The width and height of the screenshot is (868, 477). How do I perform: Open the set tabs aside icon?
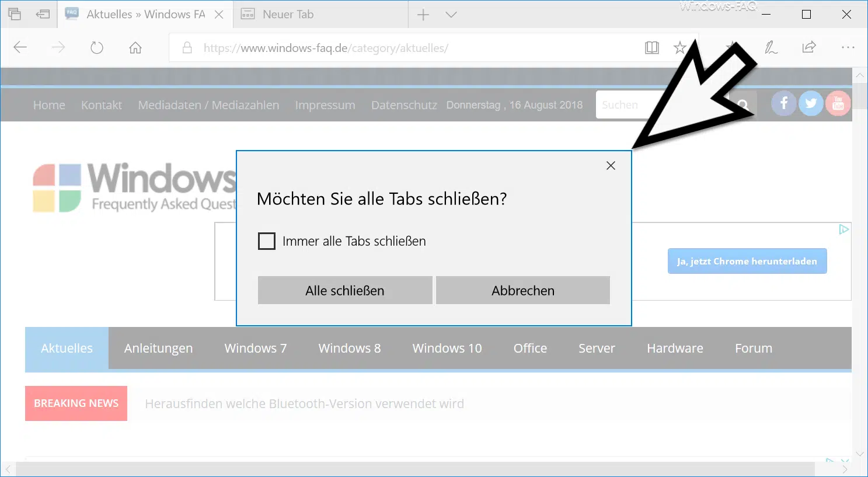coord(43,15)
